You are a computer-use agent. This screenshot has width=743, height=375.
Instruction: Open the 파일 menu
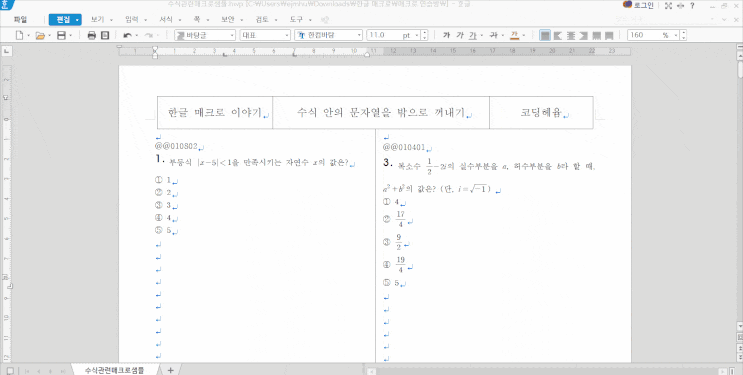coord(20,19)
